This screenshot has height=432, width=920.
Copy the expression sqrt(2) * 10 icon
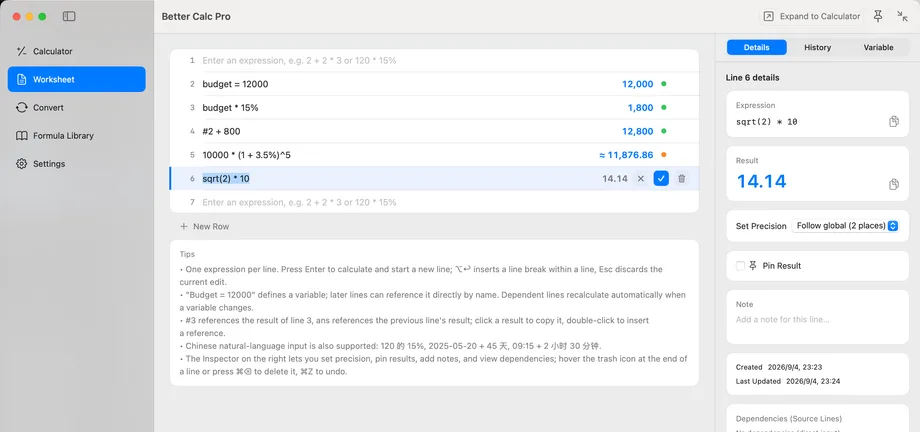click(894, 122)
